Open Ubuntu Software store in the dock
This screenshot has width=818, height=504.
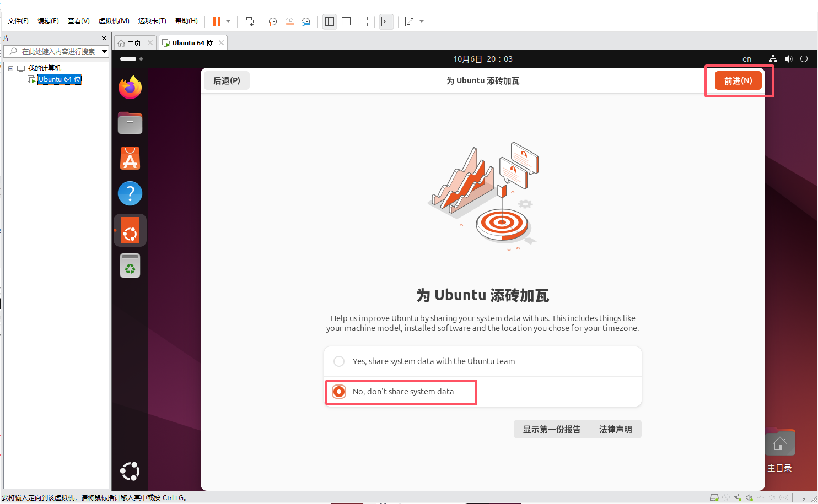coord(130,158)
